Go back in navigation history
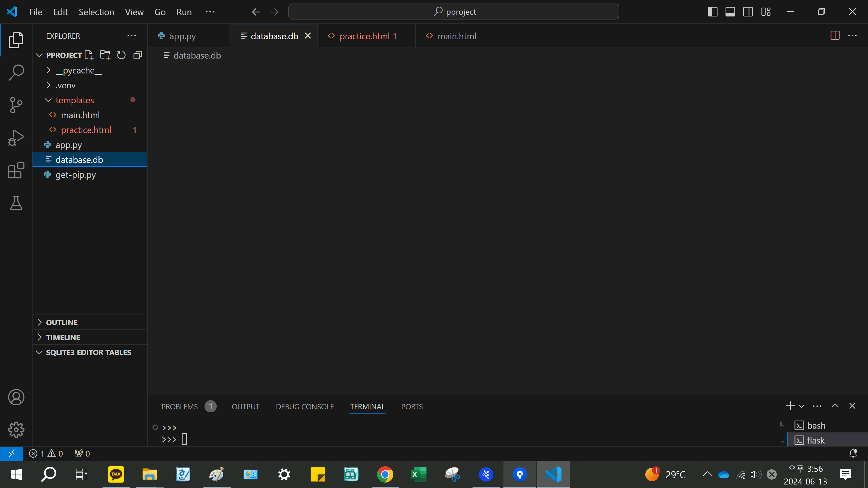868x488 pixels. click(x=256, y=12)
